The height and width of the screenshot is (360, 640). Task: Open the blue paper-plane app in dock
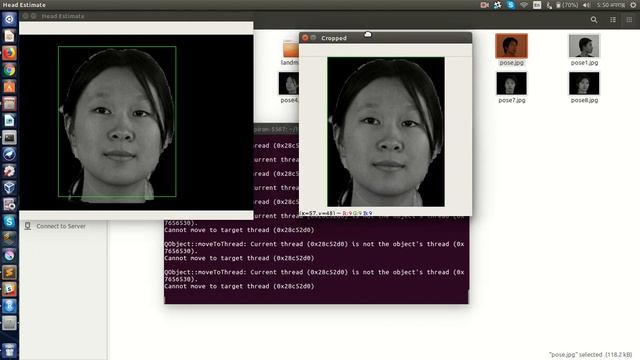point(9,154)
